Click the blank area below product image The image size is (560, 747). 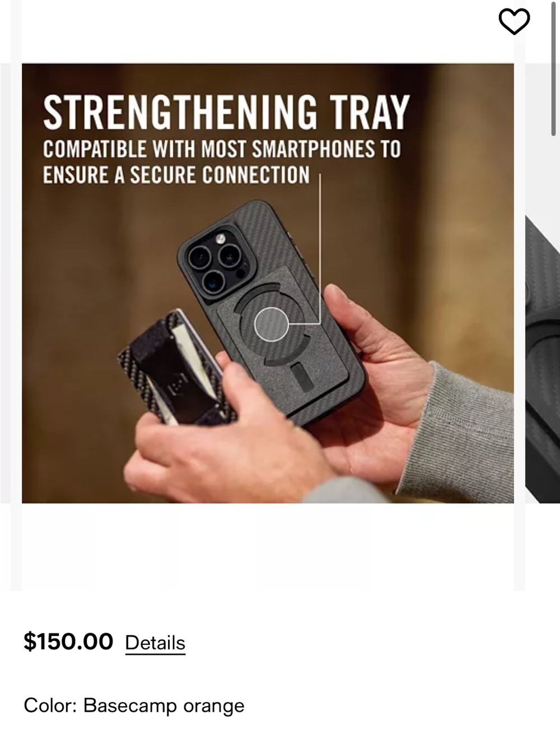click(268, 546)
